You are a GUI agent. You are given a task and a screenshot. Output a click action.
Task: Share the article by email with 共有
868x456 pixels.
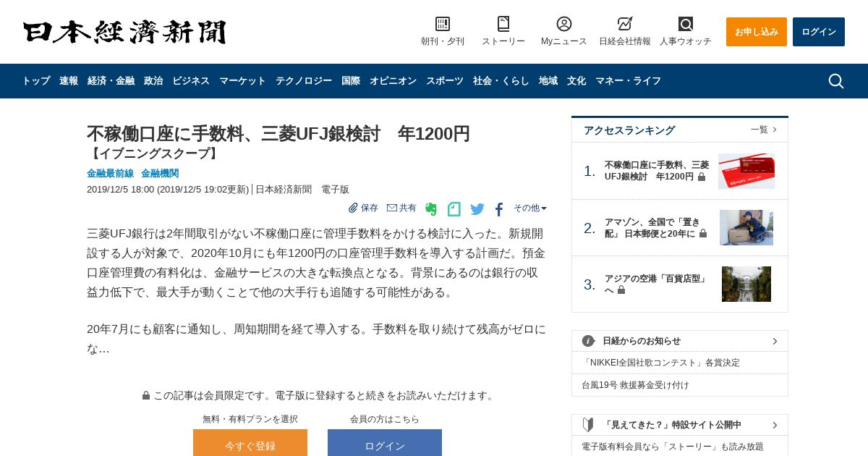[x=401, y=208]
